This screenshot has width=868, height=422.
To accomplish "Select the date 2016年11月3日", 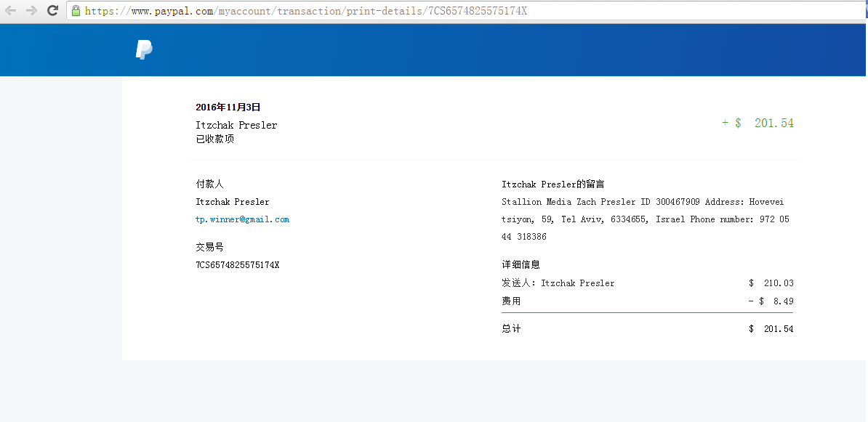I will 228,107.
